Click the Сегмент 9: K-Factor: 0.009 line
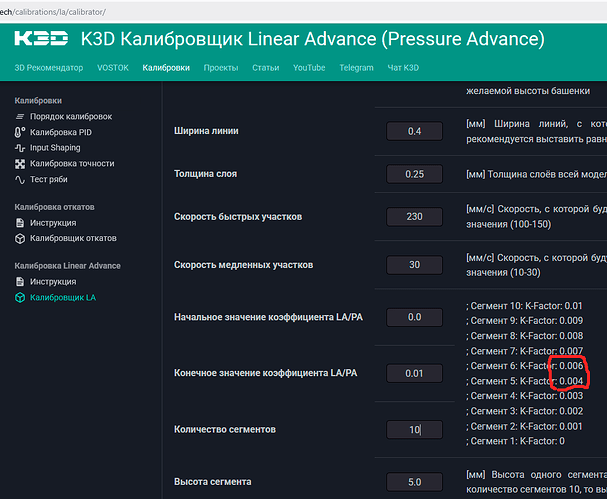Image resolution: width=607 pixels, height=499 pixels. [524, 321]
